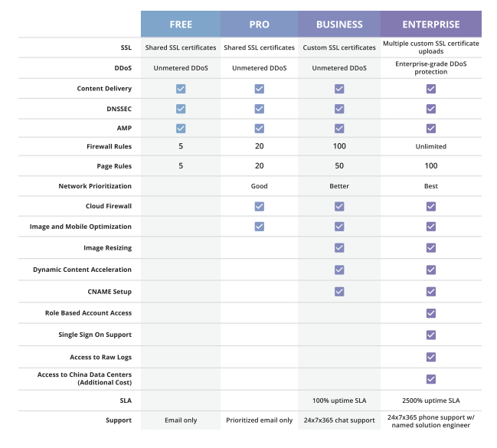Click 24x7x365 chat support text

point(339,420)
